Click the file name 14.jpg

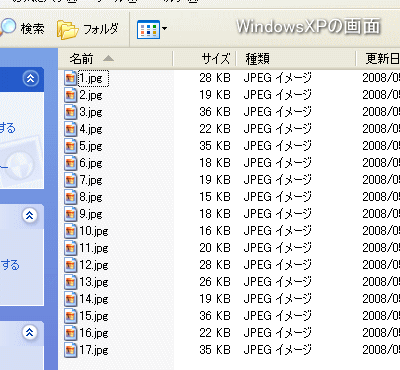tap(94, 300)
